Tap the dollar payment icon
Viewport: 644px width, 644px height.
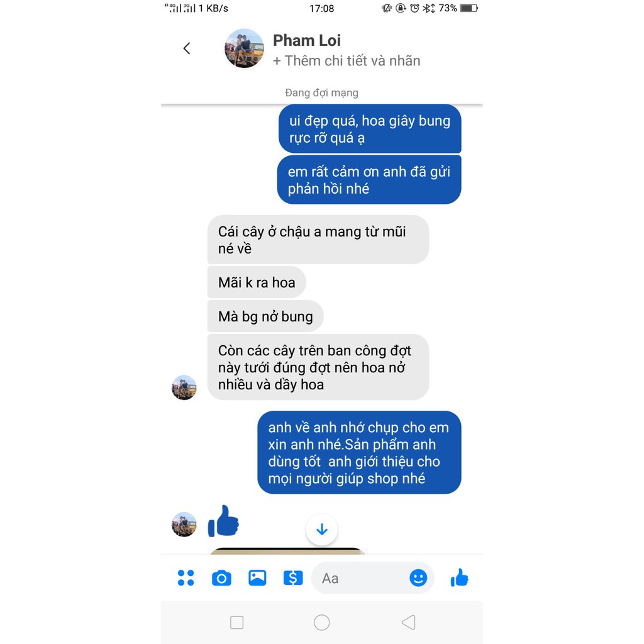(293, 578)
